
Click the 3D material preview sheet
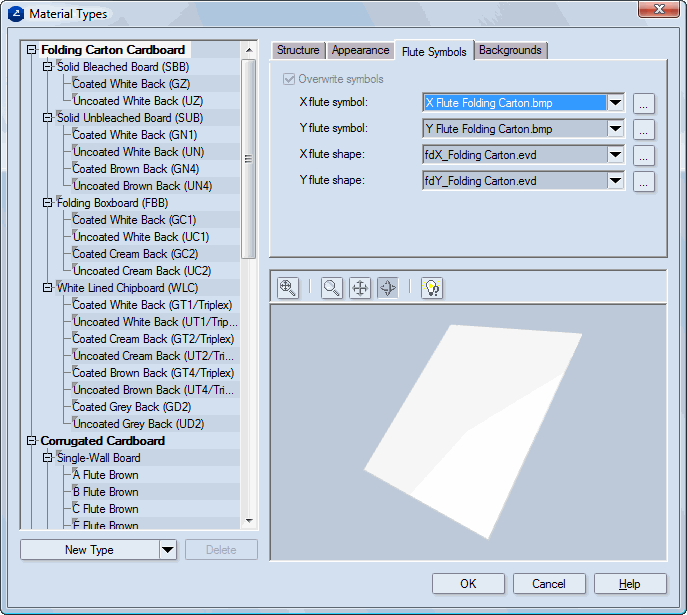pyautogui.click(x=473, y=431)
